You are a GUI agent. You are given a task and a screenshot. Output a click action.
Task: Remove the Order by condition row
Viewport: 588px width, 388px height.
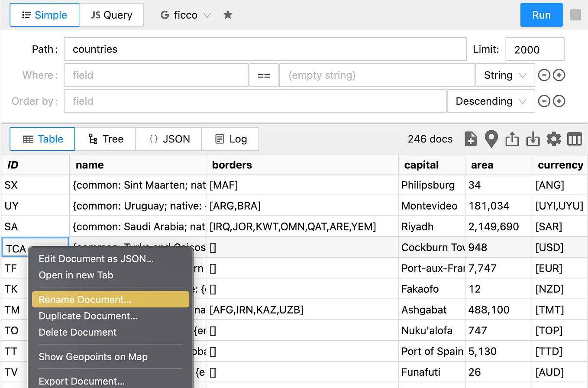(544, 101)
